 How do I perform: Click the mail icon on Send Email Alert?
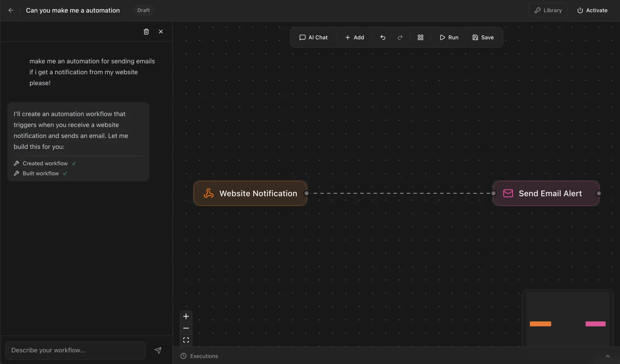pyautogui.click(x=508, y=193)
